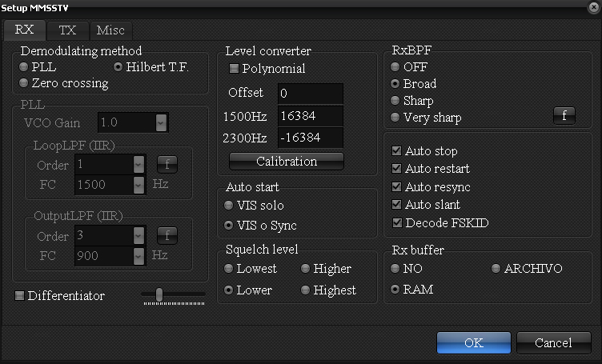Open the VCO Gain dropdown
The height and width of the screenshot is (364, 602).
[161, 122]
